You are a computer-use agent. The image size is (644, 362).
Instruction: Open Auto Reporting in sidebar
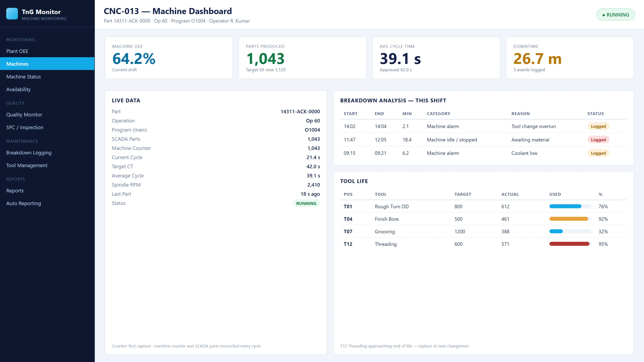[x=47, y=203]
